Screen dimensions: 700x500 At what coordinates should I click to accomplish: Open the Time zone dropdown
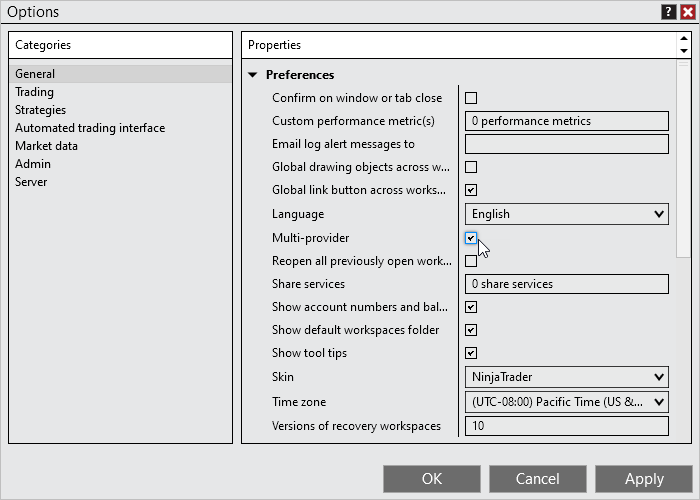click(567, 402)
